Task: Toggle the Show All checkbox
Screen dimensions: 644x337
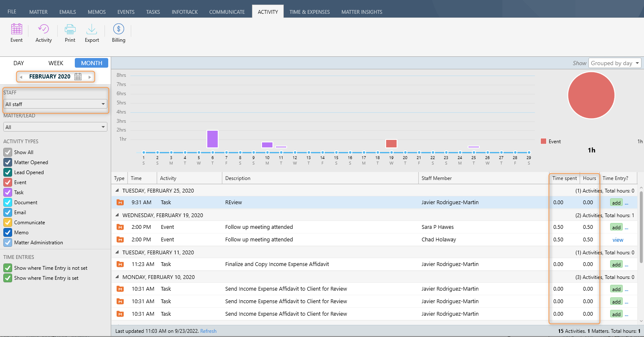Action: click(x=8, y=152)
